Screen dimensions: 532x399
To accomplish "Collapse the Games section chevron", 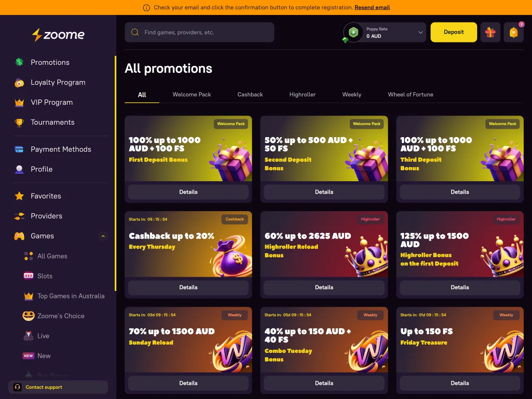I will point(103,236).
